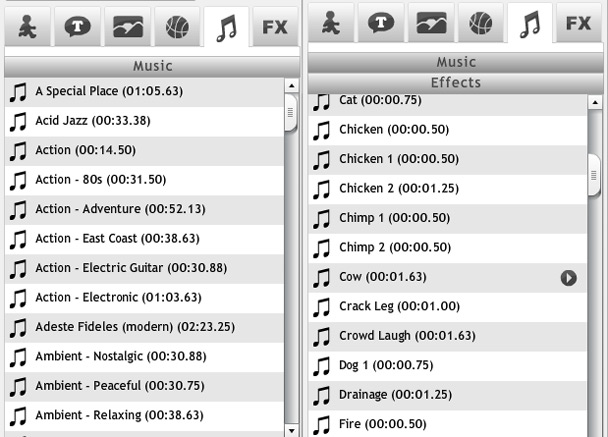Open the basketball Props tab in right panel

(481, 23)
